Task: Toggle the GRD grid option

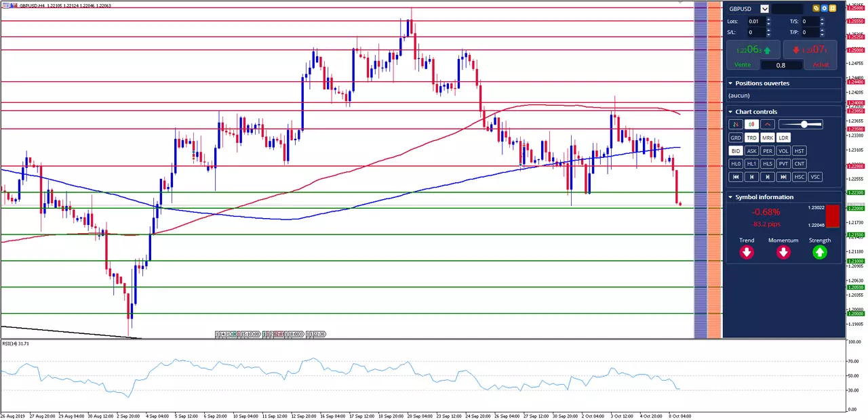Action: point(736,138)
